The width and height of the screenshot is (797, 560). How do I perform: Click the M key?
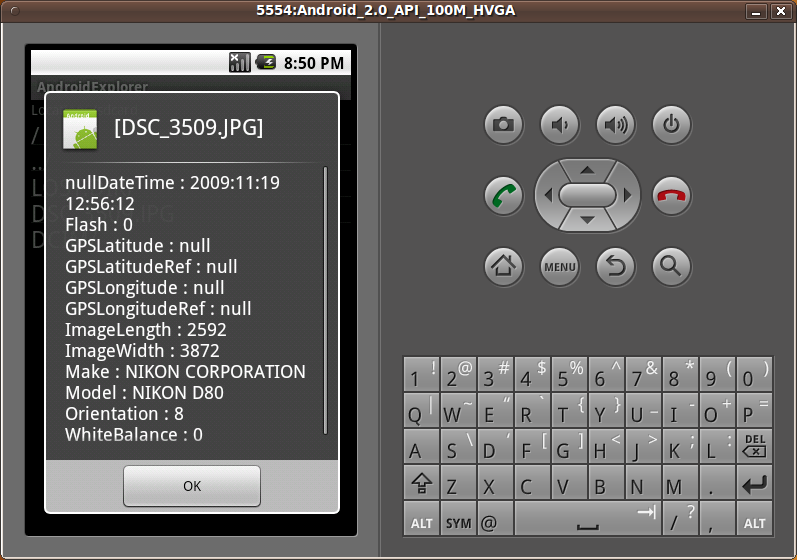pos(680,483)
